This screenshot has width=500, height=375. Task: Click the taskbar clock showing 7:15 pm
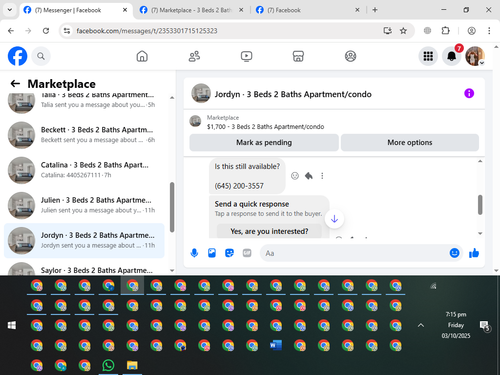456,325
